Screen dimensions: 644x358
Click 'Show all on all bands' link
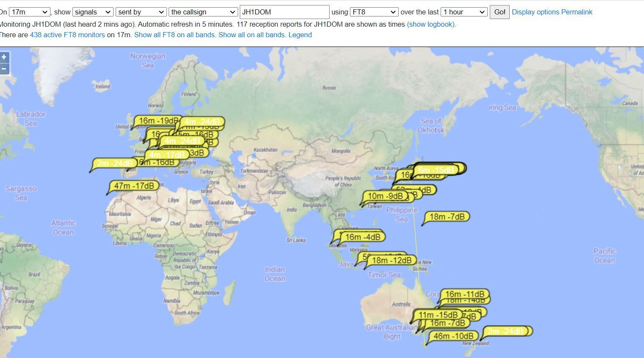252,35
